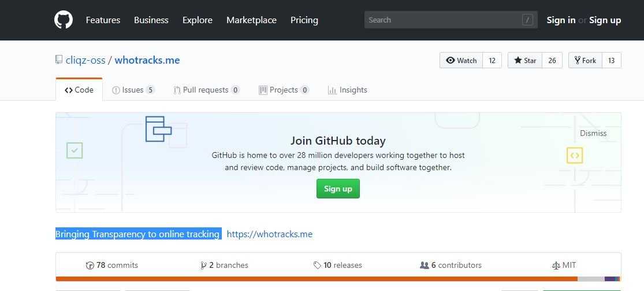Open the stargazers count 26
This screenshot has height=291, width=644.
click(552, 61)
